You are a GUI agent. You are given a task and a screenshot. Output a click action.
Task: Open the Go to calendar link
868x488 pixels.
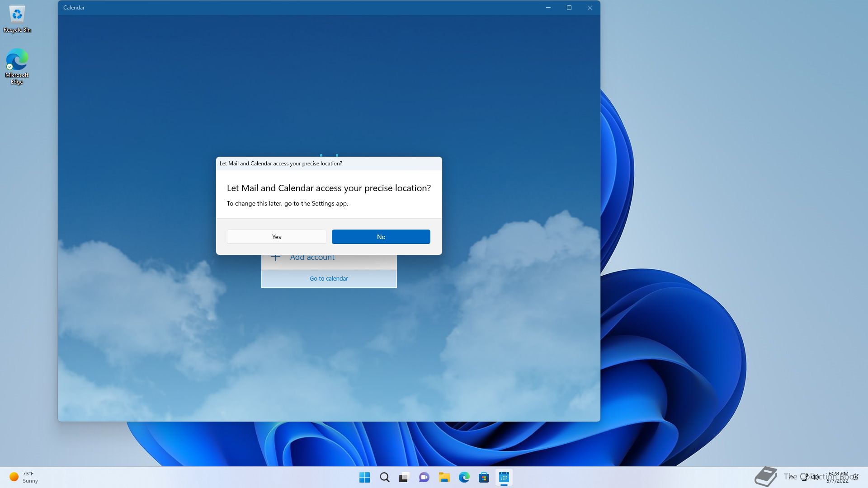329,278
